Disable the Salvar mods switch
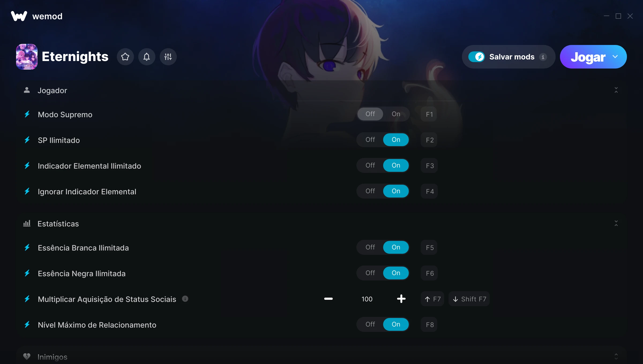Screen dimensions: 643x364 [476, 57]
